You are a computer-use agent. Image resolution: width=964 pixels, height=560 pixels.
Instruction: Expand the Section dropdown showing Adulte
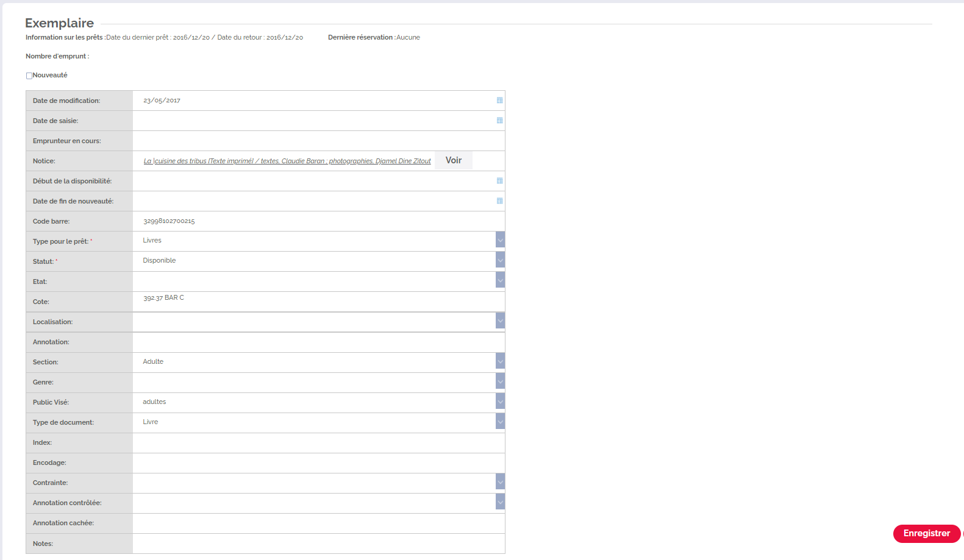[x=500, y=361]
